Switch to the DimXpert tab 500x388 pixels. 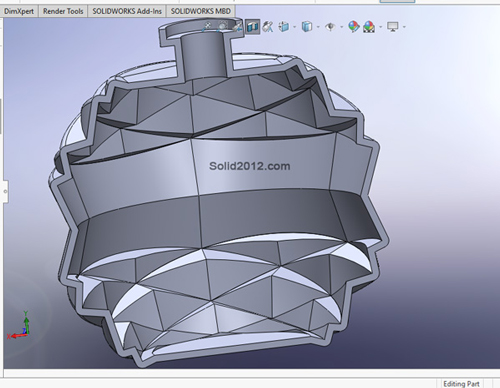click(x=19, y=11)
